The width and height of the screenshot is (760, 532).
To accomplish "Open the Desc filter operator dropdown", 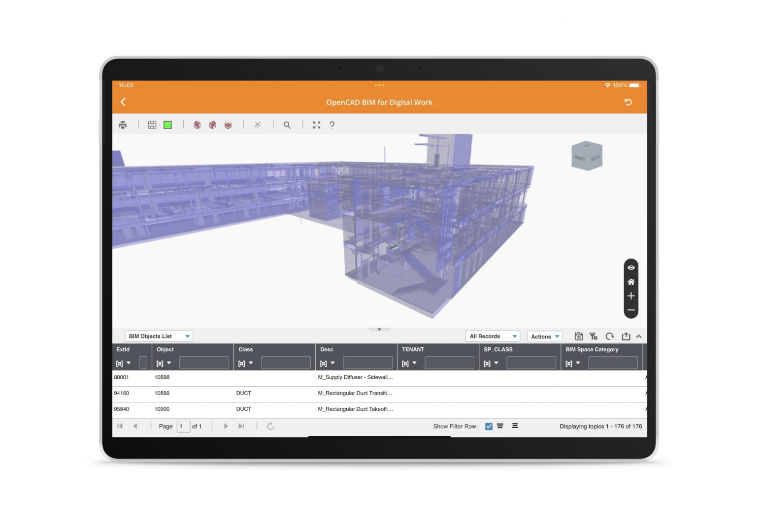I will click(x=328, y=364).
